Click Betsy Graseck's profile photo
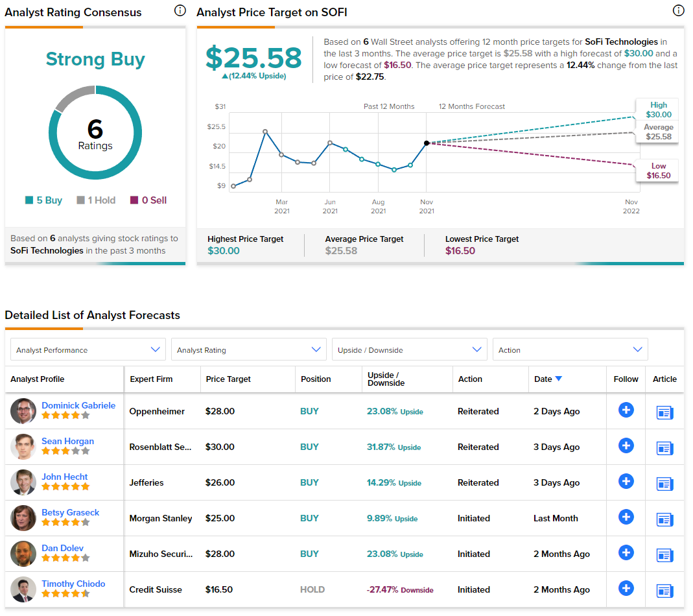The image size is (693, 616). pyautogui.click(x=23, y=518)
